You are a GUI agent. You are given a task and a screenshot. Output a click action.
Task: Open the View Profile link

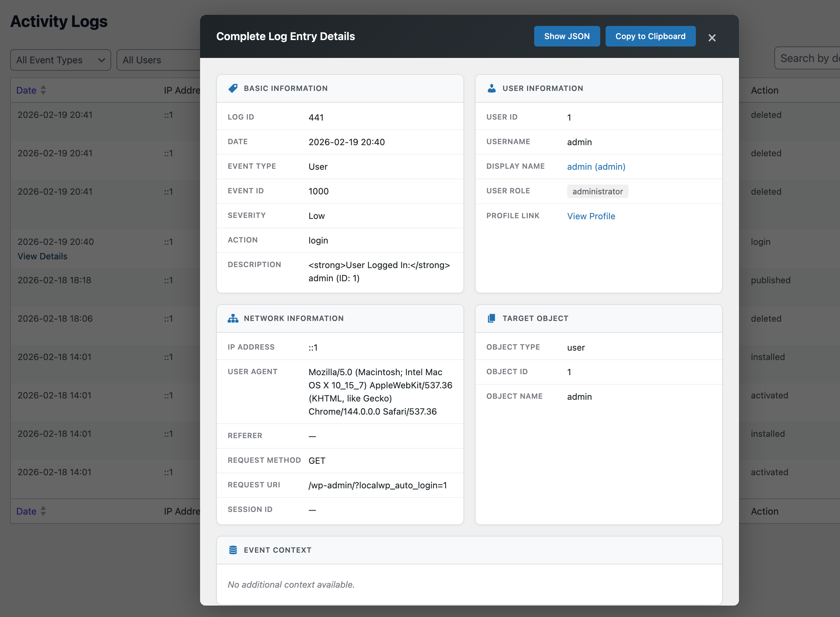[591, 216]
